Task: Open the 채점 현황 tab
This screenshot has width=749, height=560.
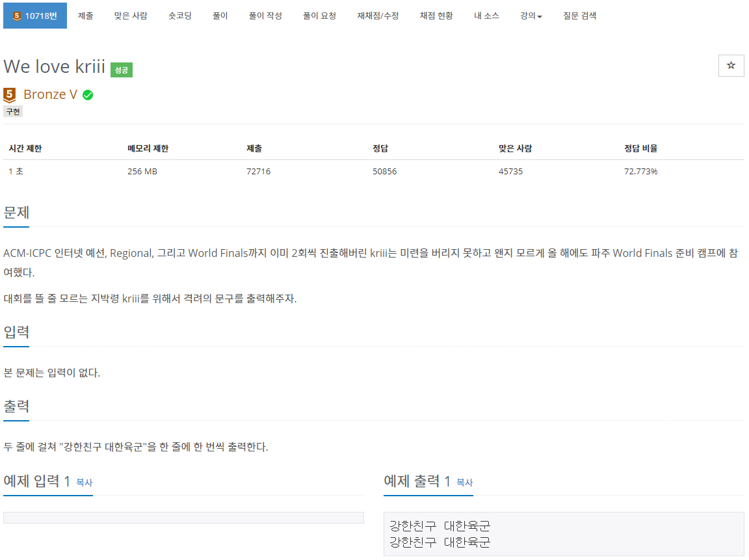Action: tap(437, 16)
